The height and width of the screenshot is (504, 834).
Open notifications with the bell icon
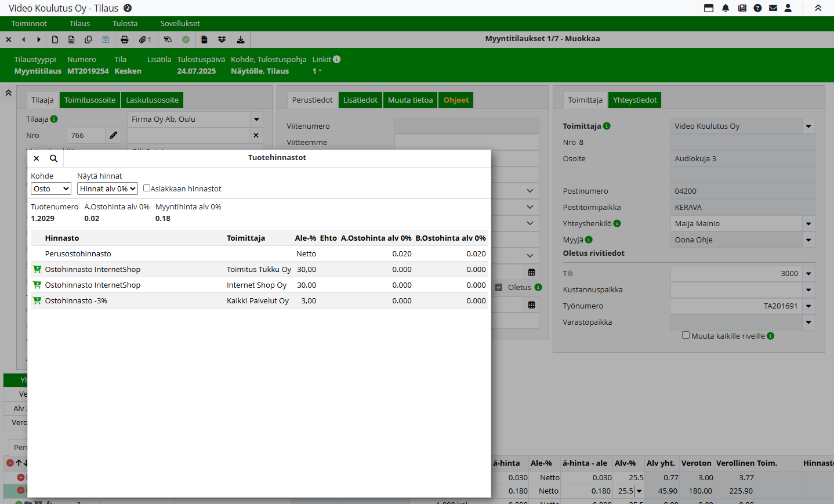726,8
